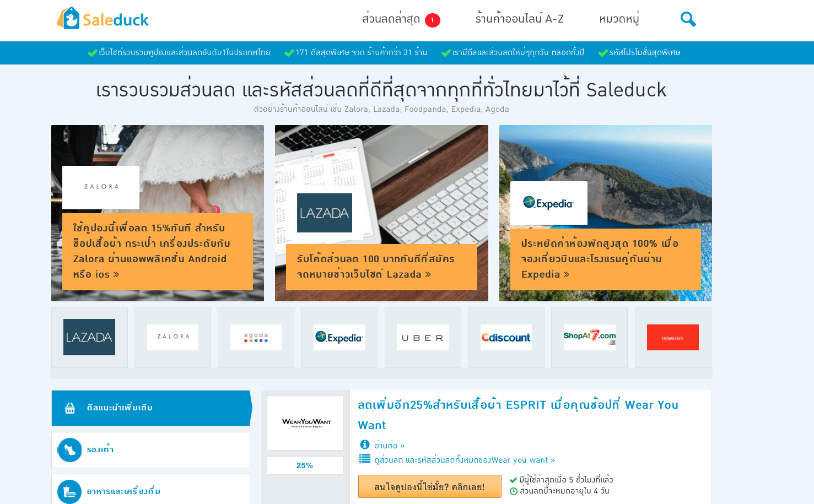Click the text ส่วนลดนี้จะหมดอายุใน 4 วัน
This screenshot has height=504, width=814.
point(564,491)
